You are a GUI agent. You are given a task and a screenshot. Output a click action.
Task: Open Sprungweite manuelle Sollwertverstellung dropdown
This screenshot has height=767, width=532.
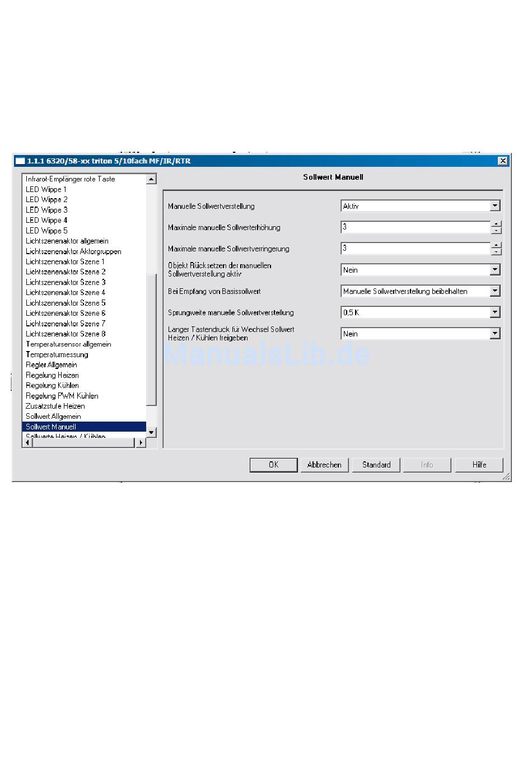tap(495, 312)
